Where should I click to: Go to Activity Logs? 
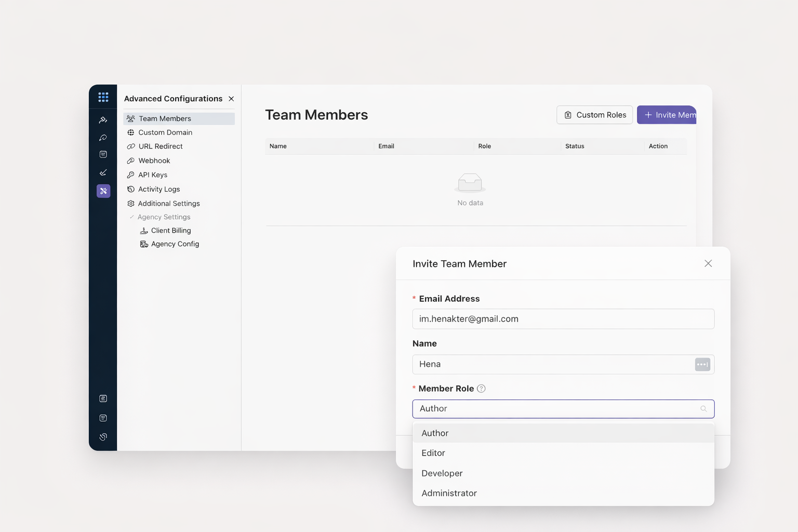[x=159, y=189]
